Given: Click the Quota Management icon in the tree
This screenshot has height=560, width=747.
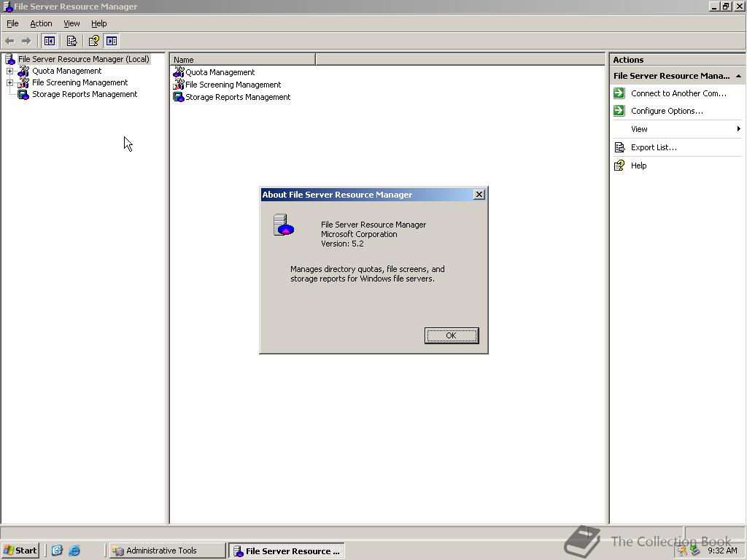Looking at the screenshot, I should 23,71.
